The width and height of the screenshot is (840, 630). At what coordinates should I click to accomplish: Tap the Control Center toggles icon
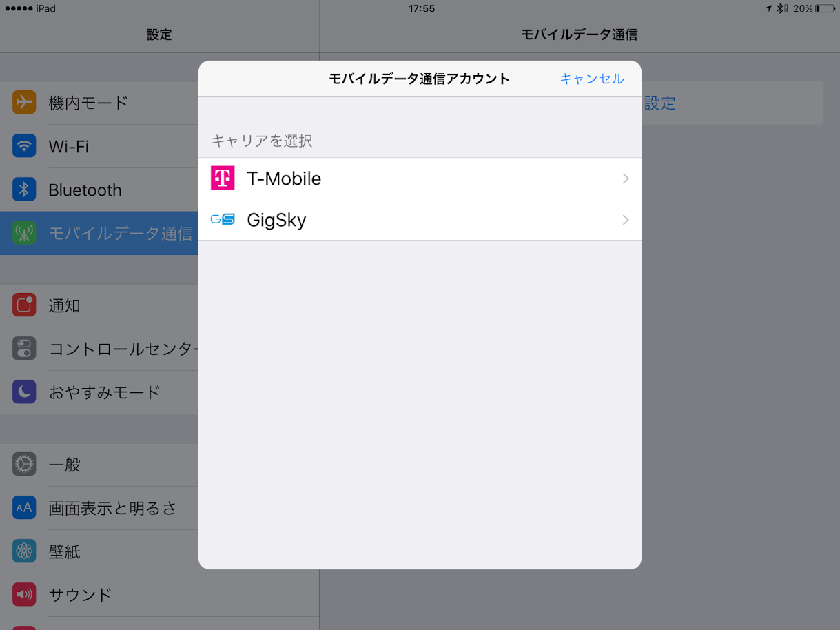24,349
